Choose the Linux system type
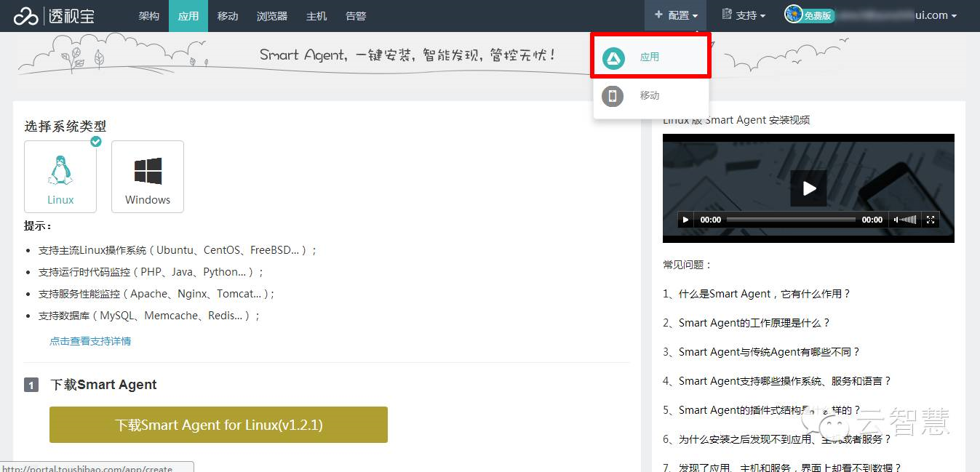The image size is (980, 472). pos(60,177)
